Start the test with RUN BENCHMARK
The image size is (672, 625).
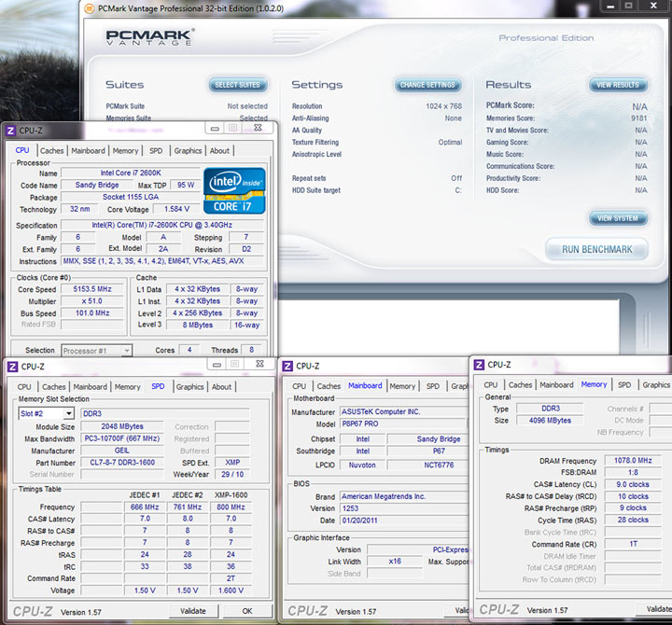tap(596, 249)
